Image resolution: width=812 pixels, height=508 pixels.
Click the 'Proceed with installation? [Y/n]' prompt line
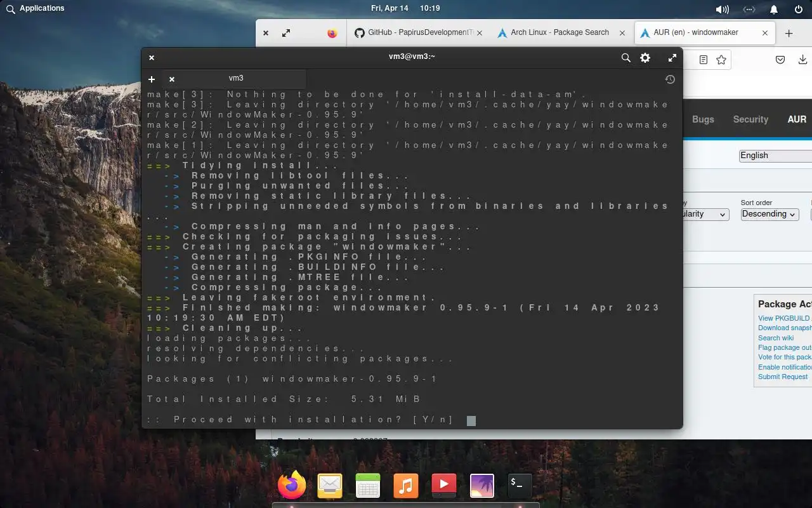(x=300, y=420)
